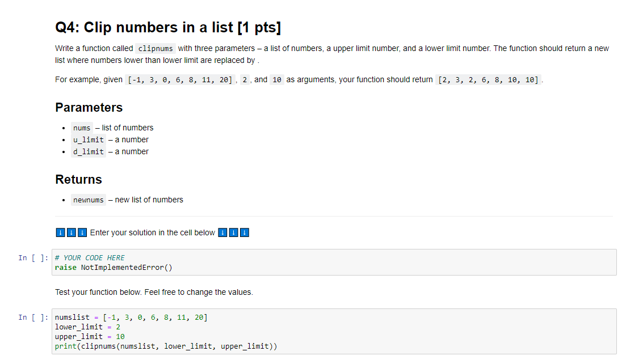Viewport: 622px width, 364px height.
Task: Select the "# YOUR CODE HERE" comment line
Action: (x=90, y=258)
